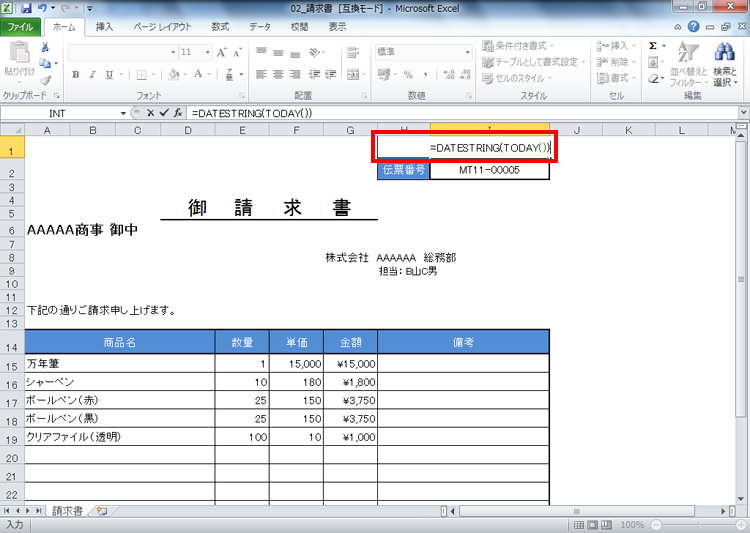This screenshot has height=533, width=750.
Task: Open the number format dropdown
Action: 467,52
